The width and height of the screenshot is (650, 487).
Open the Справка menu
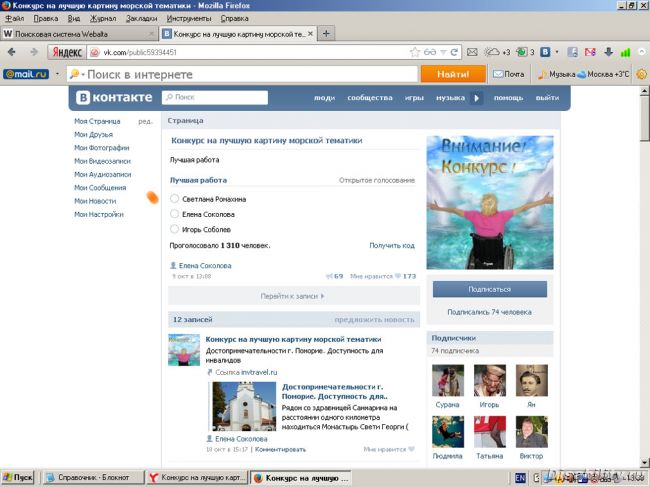234,19
